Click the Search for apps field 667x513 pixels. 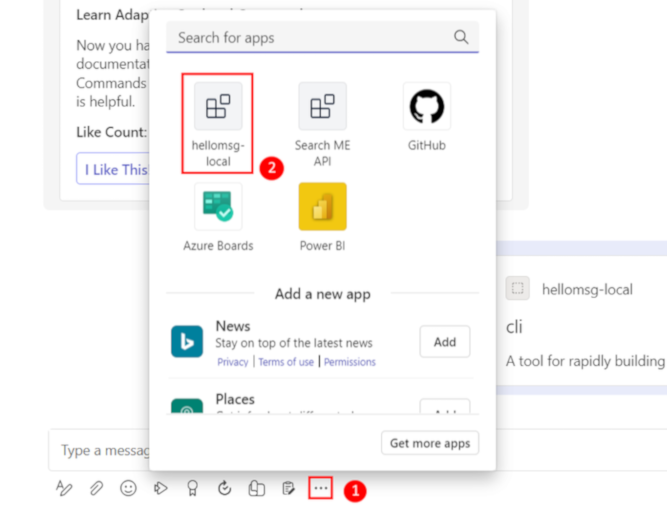(322, 37)
